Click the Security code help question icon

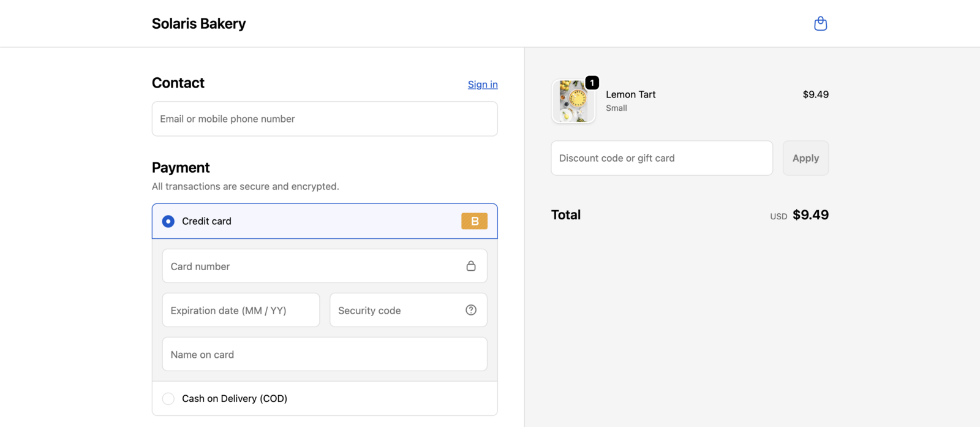pyautogui.click(x=471, y=310)
